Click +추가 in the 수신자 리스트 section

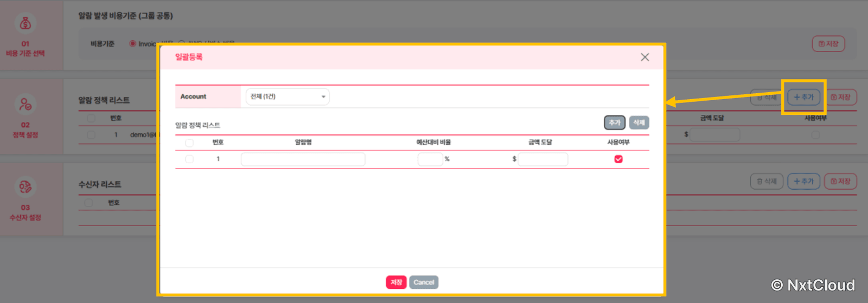point(803,181)
